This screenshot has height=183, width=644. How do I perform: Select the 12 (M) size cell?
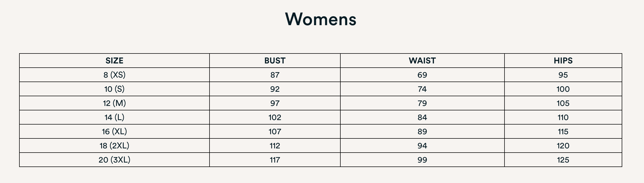(114, 103)
